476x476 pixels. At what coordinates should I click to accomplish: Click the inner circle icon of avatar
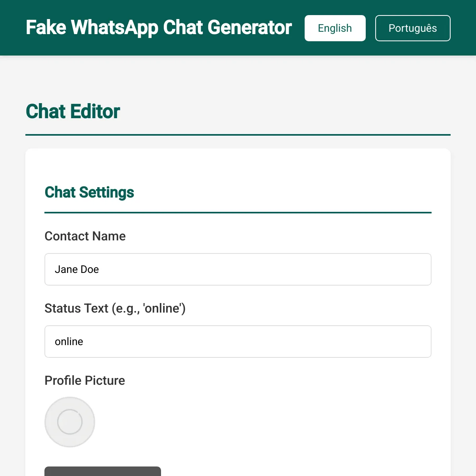pos(70,422)
